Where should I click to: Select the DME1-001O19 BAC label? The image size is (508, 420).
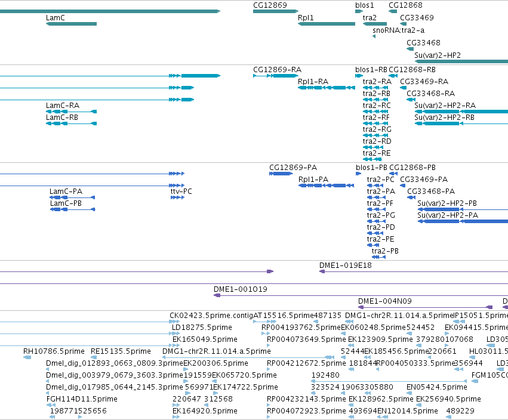pos(241,289)
